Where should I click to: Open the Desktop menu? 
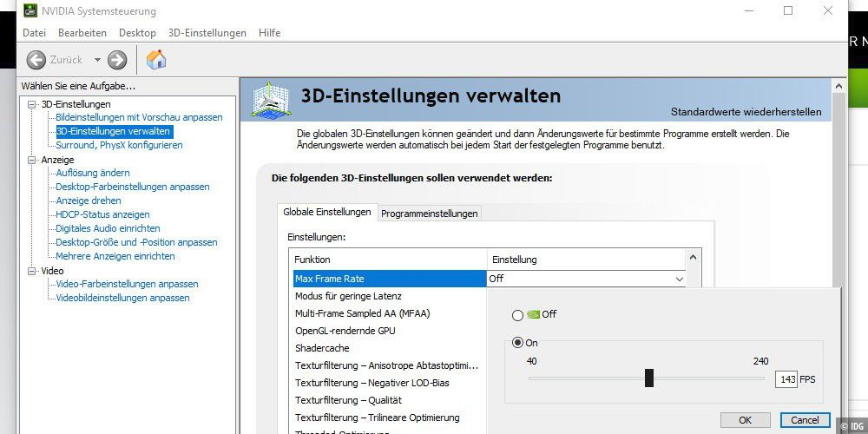137,33
